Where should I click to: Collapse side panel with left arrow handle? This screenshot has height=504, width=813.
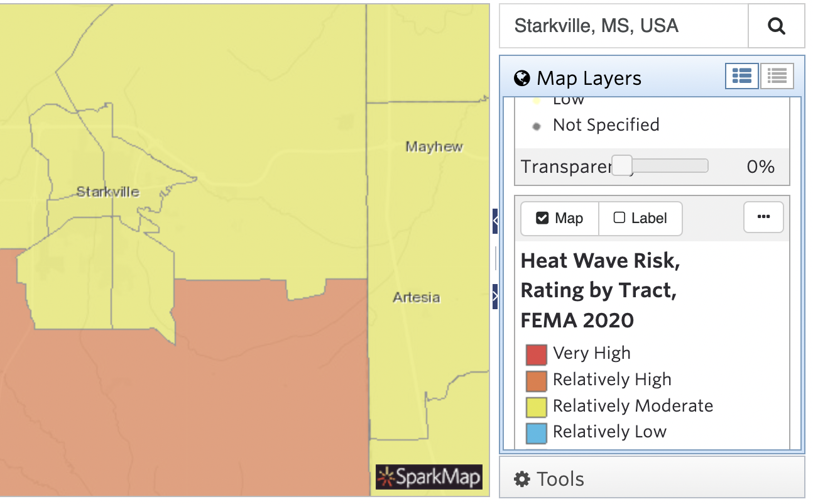tap(495, 221)
